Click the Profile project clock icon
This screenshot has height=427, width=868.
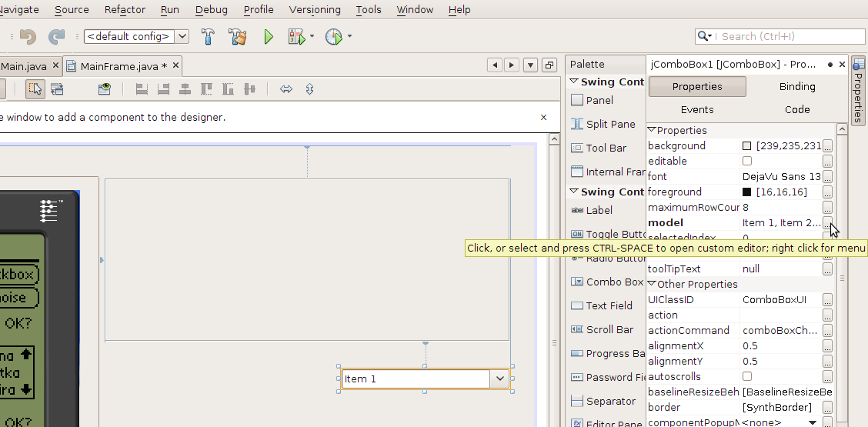pyautogui.click(x=334, y=37)
